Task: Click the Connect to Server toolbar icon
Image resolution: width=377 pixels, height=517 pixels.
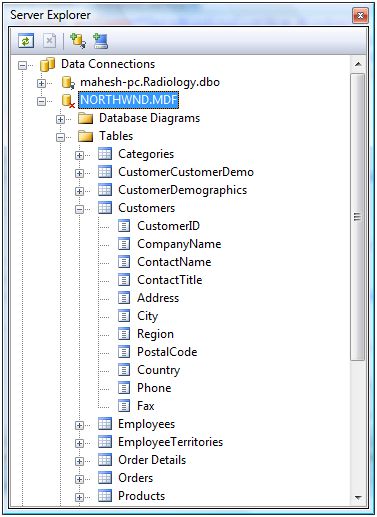Action: [x=100, y=41]
